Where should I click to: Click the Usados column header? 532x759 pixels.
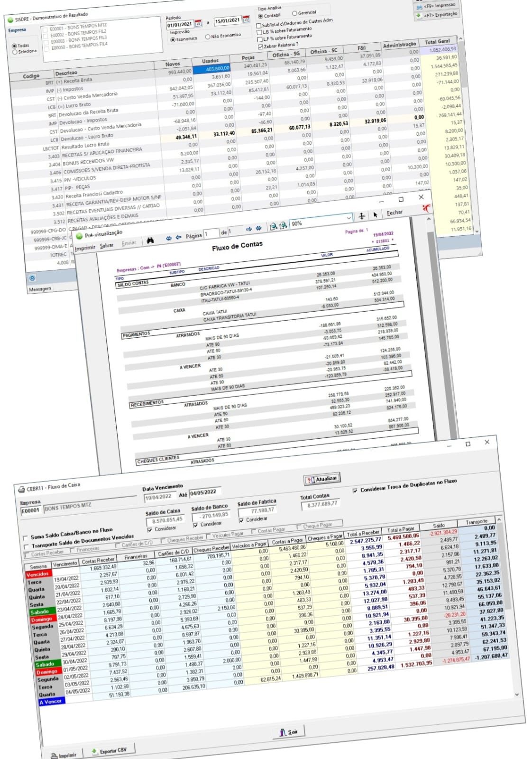210,61
